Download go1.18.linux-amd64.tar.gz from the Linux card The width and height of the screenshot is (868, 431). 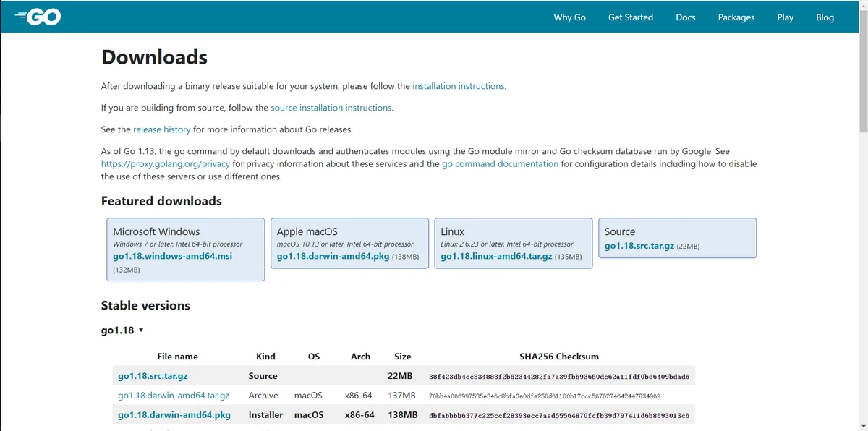pos(496,257)
